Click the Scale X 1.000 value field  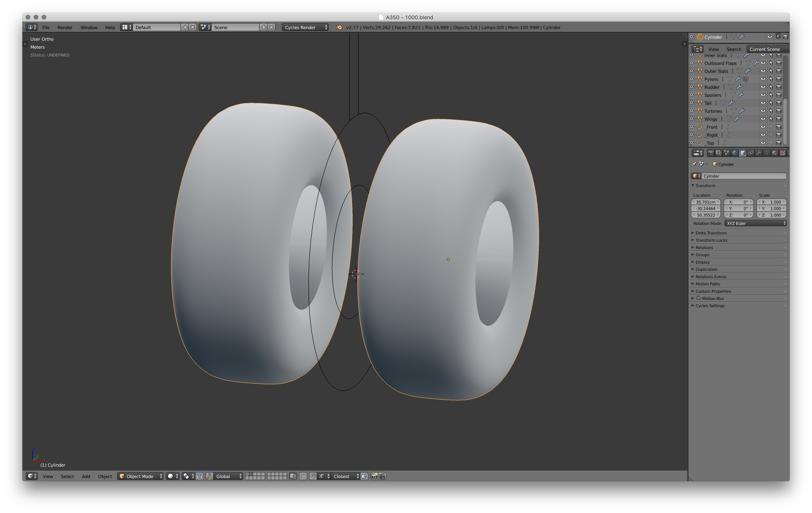[771, 202]
